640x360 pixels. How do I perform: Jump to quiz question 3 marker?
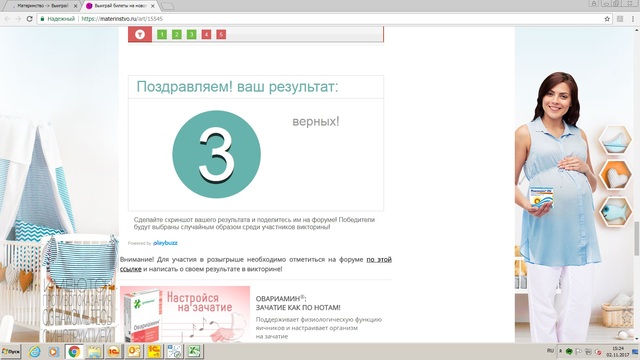191,34
